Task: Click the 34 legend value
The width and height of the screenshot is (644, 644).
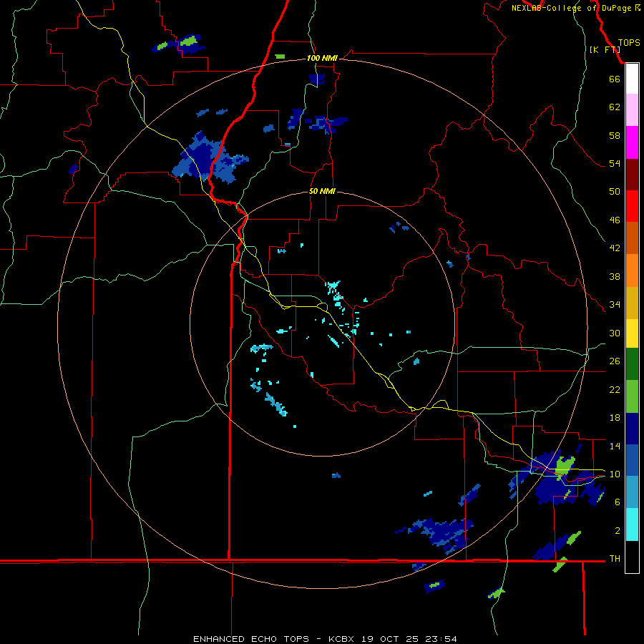Action: 615,305
